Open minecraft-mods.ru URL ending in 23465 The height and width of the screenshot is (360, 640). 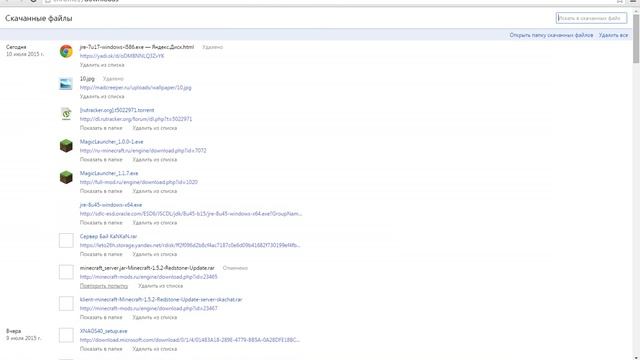(x=149, y=277)
